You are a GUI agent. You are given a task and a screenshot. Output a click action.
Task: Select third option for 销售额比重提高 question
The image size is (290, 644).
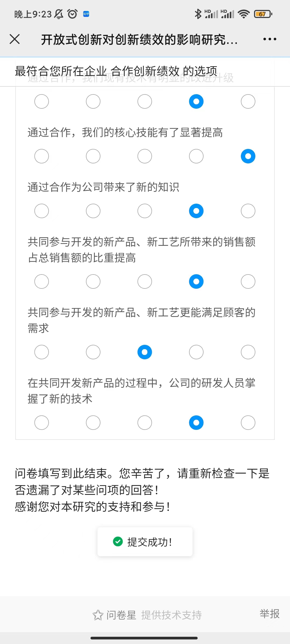tap(145, 281)
